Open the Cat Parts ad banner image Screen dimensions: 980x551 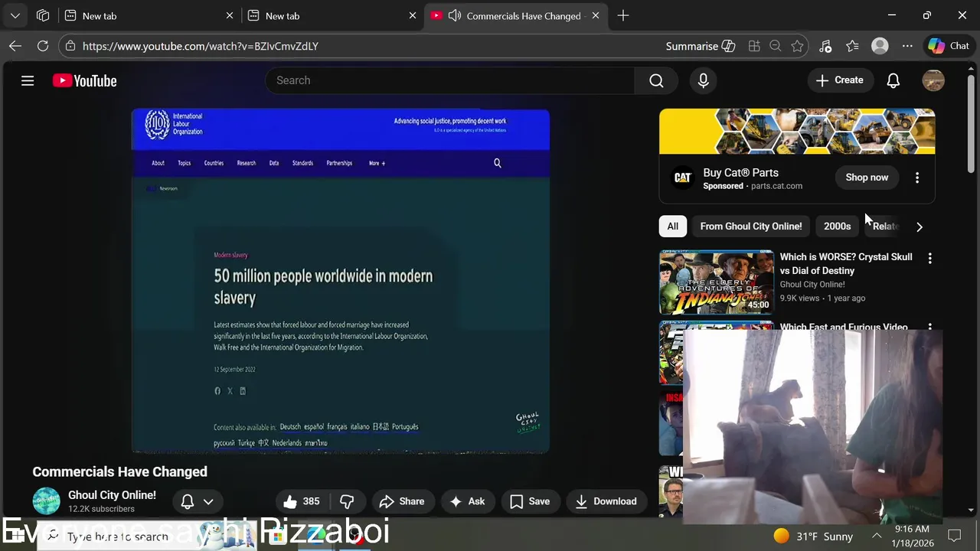coord(797,132)
